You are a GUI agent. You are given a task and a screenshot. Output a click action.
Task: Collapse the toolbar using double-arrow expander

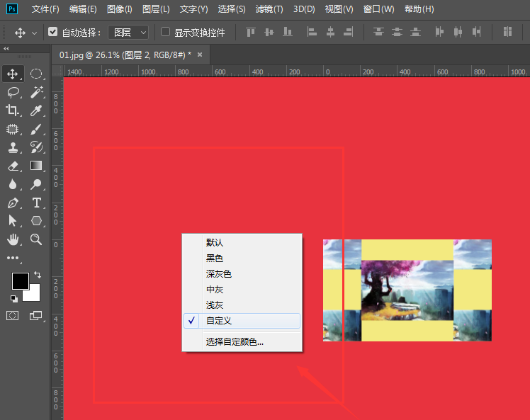tap(6, 49)
